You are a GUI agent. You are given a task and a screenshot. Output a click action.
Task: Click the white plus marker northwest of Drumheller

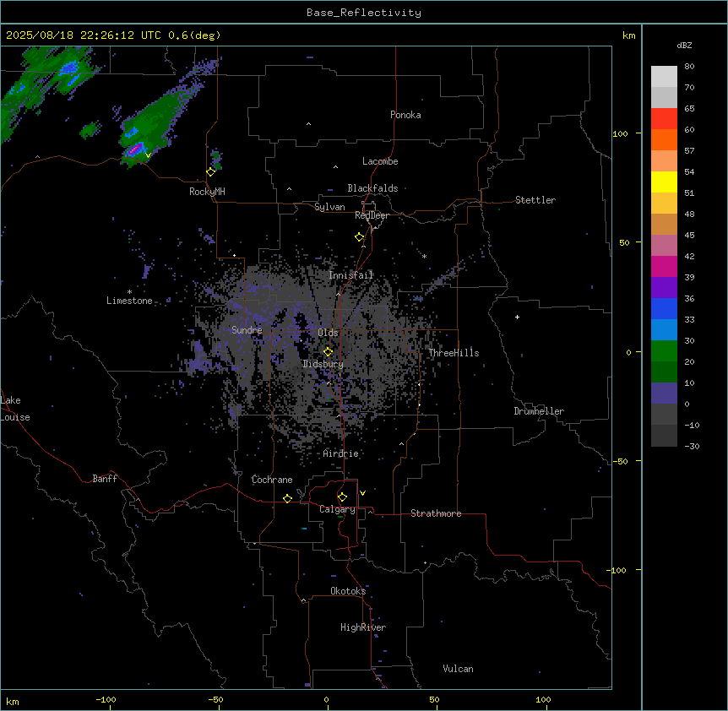[517, 317]
